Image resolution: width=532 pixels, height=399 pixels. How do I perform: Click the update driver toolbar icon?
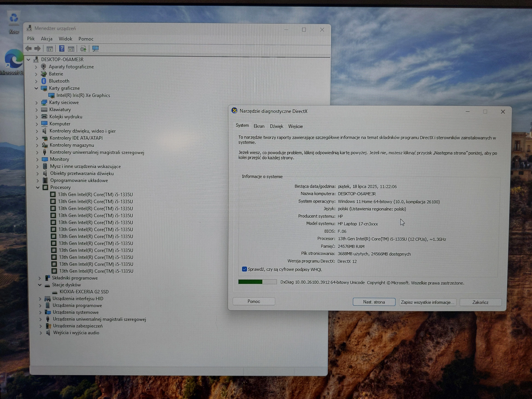click(83, 49)
